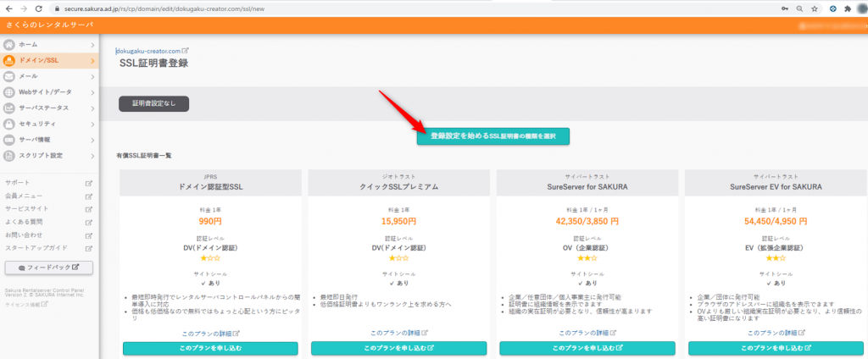Click the 15,950円 price text
Screen dimensions: 868x359
click(x=398, y=221)
